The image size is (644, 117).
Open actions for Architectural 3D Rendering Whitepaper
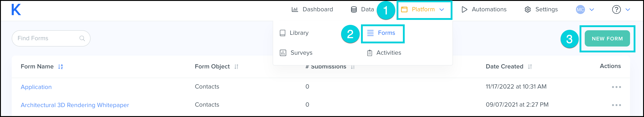click(616, 105)
